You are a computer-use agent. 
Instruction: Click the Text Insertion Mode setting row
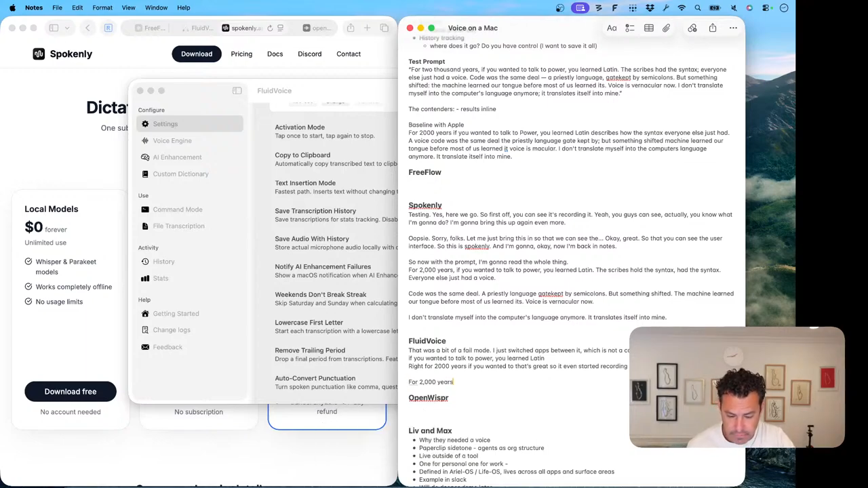pos(336,187)
